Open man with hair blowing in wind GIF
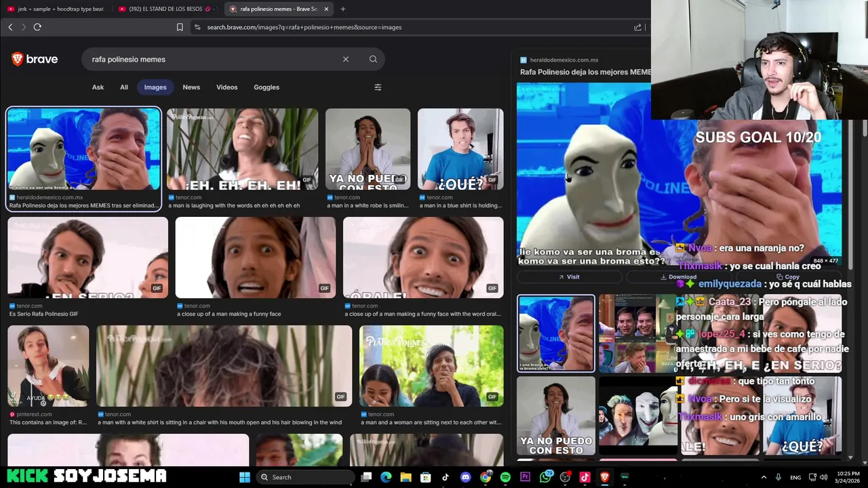 click(224, 366)
